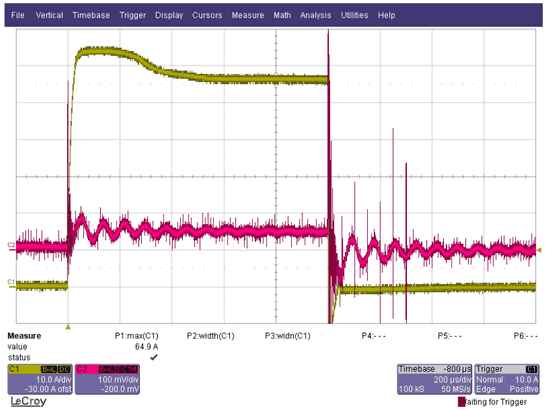
Task: Click the 100 mV/div value in C2 box
Action: 118,379
